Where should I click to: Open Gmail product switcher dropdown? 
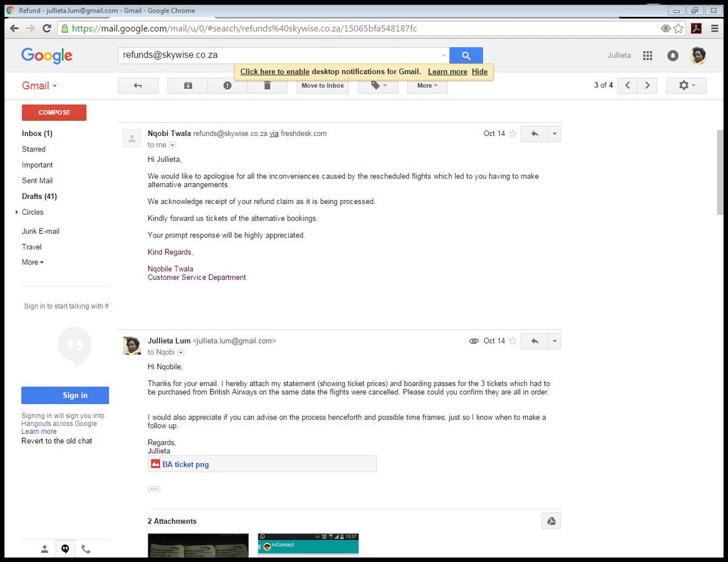39,86
